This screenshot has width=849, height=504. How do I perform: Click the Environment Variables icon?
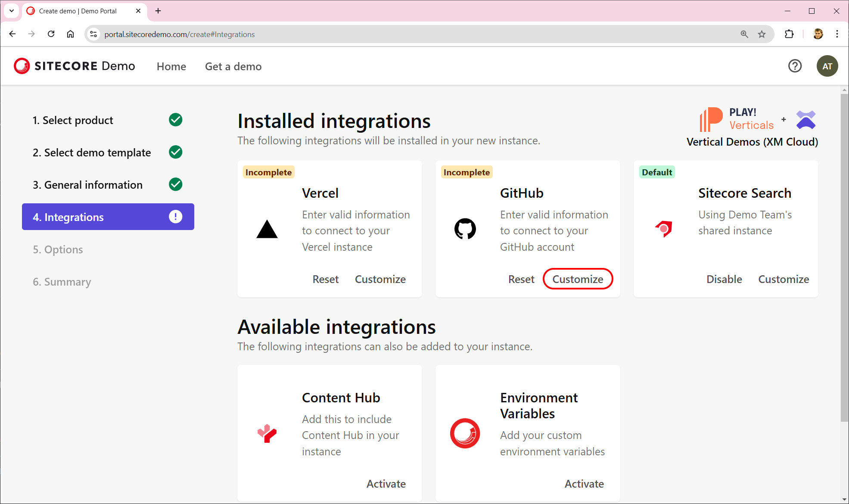click(x=465, y=434)
